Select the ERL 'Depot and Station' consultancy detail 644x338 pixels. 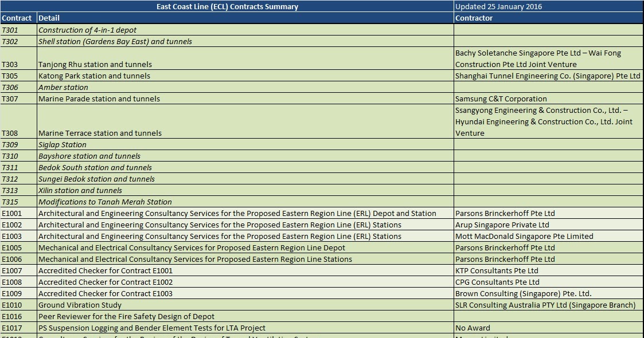[x=245, y=213]
